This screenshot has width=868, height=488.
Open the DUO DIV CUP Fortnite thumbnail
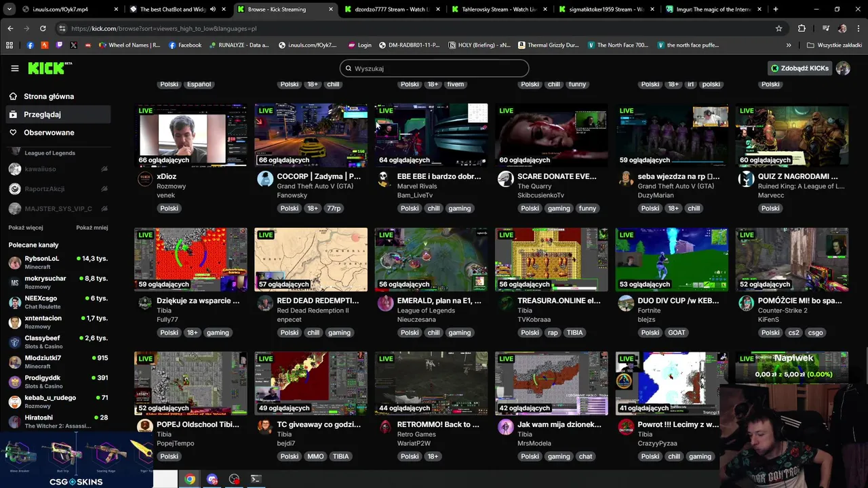pos(671,260)
